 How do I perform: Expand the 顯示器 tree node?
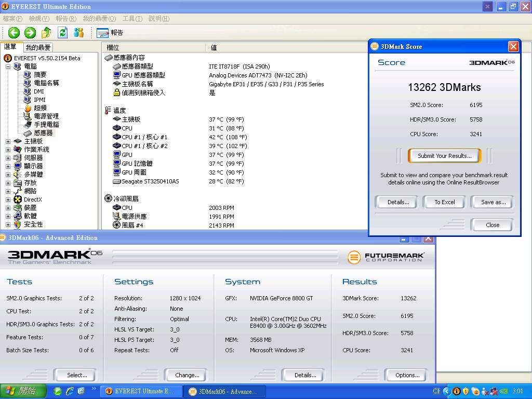[8, 166]
